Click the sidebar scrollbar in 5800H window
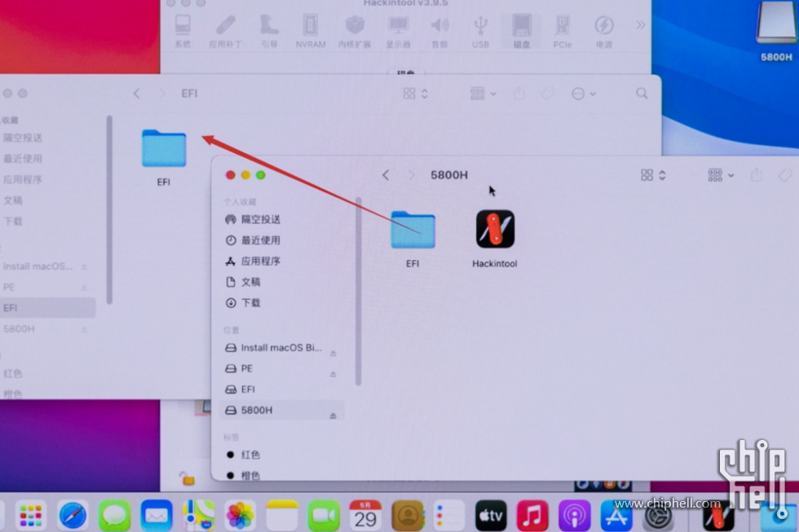This screenshot has height=532, width=799. point(358,291)
